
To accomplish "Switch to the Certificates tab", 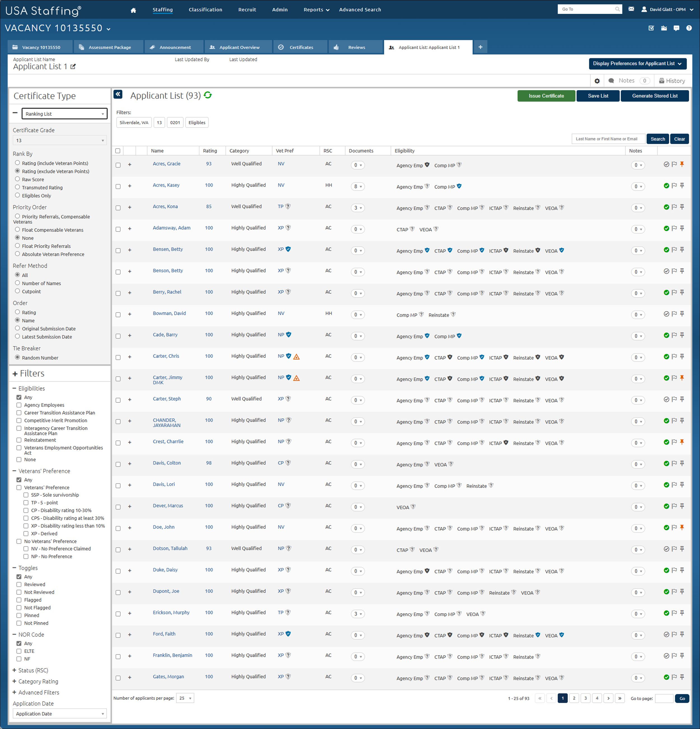I will pos(300,47).
